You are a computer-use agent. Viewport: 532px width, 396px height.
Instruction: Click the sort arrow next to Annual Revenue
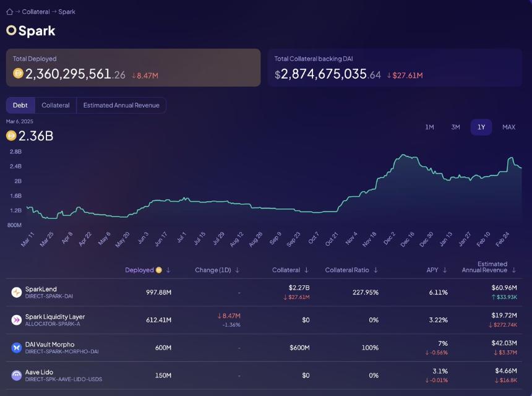click(513, 270)
